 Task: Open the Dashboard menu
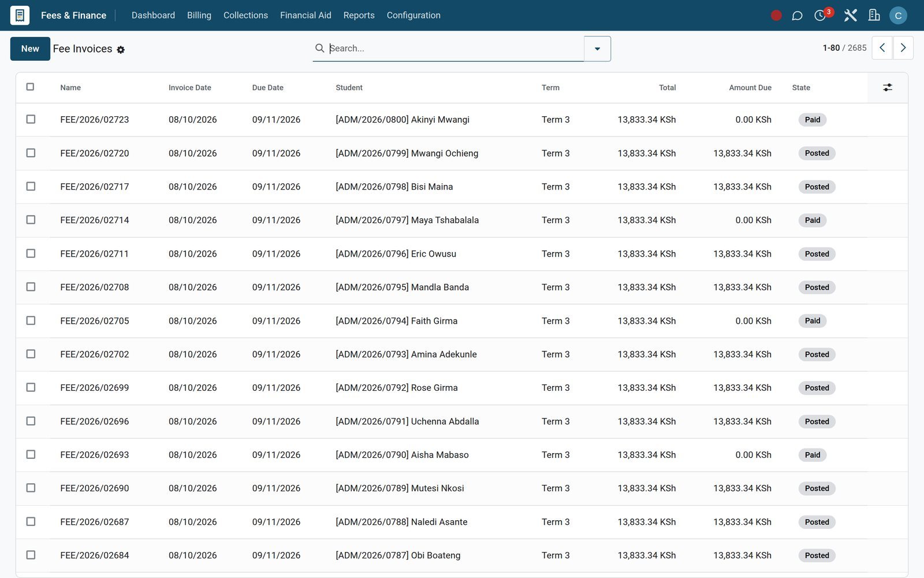tap(153, 15)
